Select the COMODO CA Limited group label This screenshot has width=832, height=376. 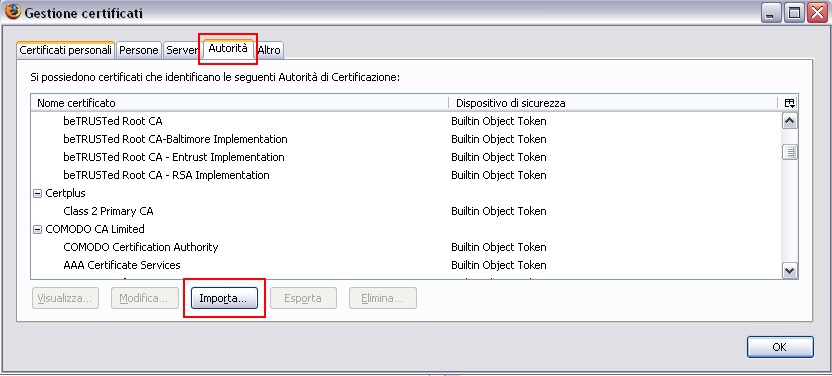(95, 229)
